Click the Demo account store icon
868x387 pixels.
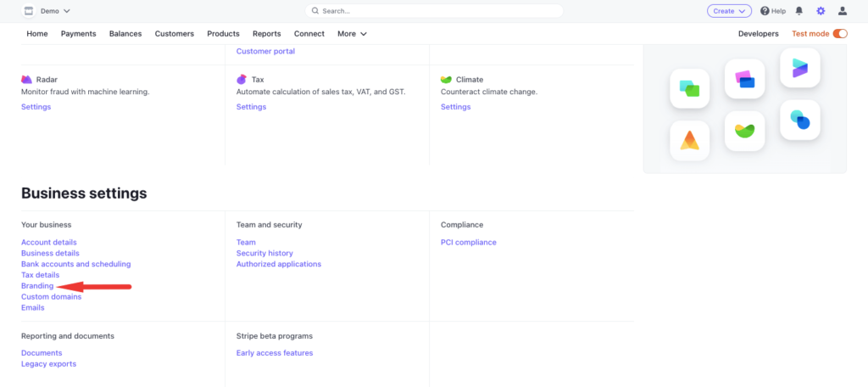28,11
